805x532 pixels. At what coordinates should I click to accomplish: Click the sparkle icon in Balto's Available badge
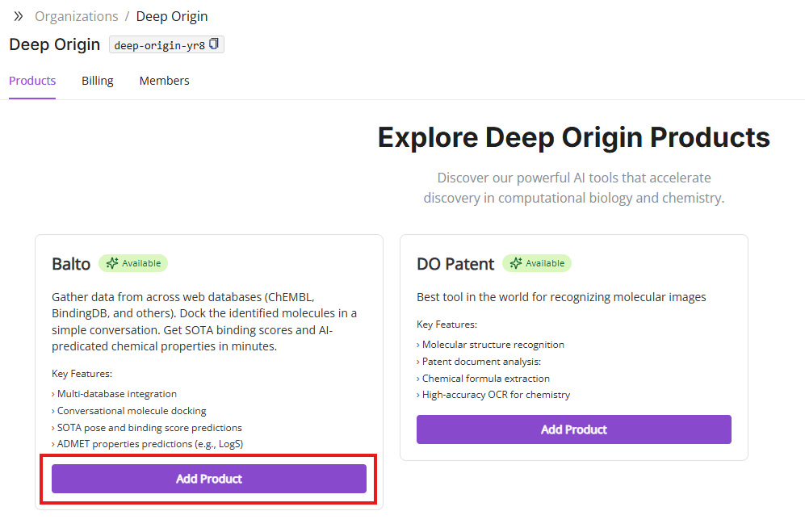coord(111,263)
